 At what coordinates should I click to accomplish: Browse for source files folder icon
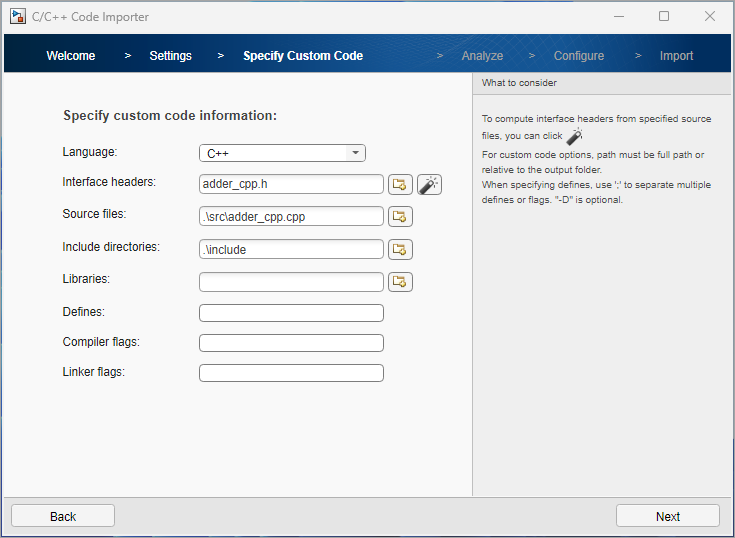coord(400,216)
